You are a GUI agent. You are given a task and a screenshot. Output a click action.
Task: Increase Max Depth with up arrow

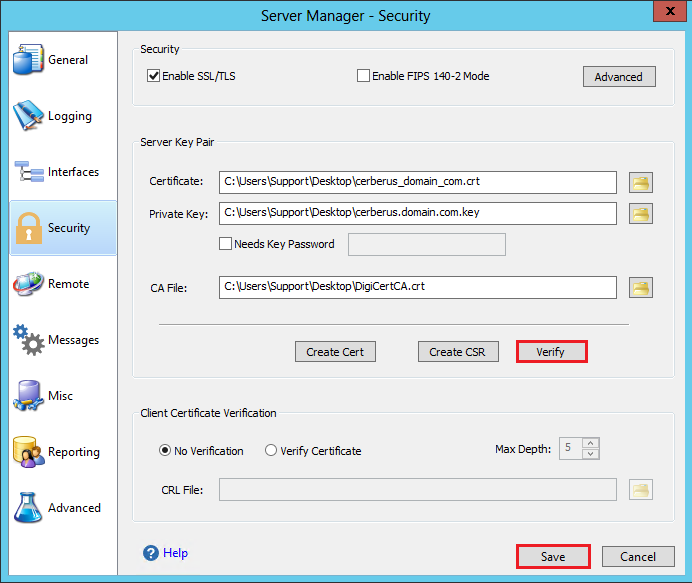pos(590,444)
